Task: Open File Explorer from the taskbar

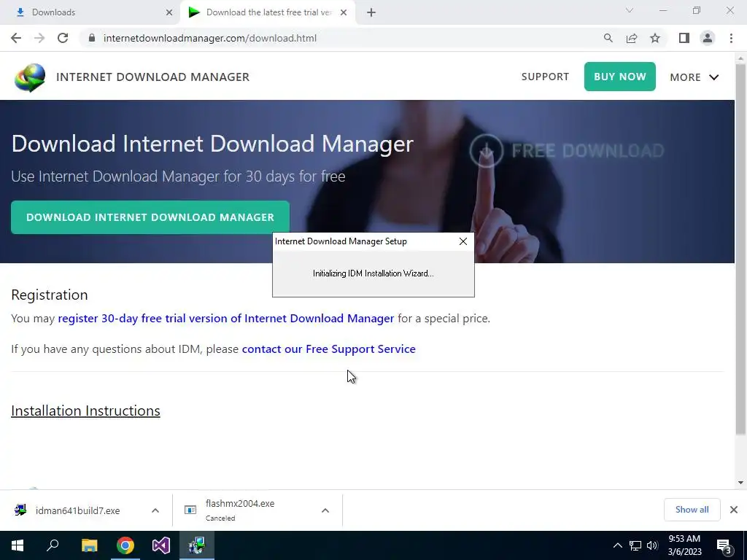Action: [x=89, y=545]
